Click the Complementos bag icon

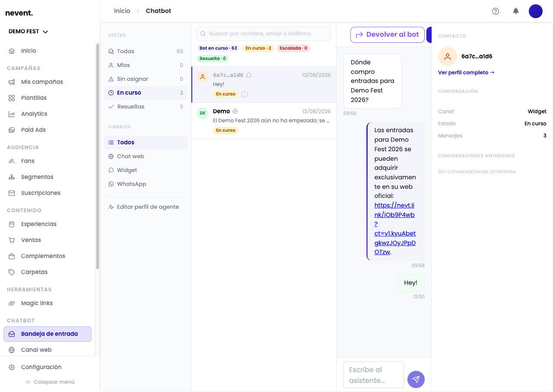[12, 256]
